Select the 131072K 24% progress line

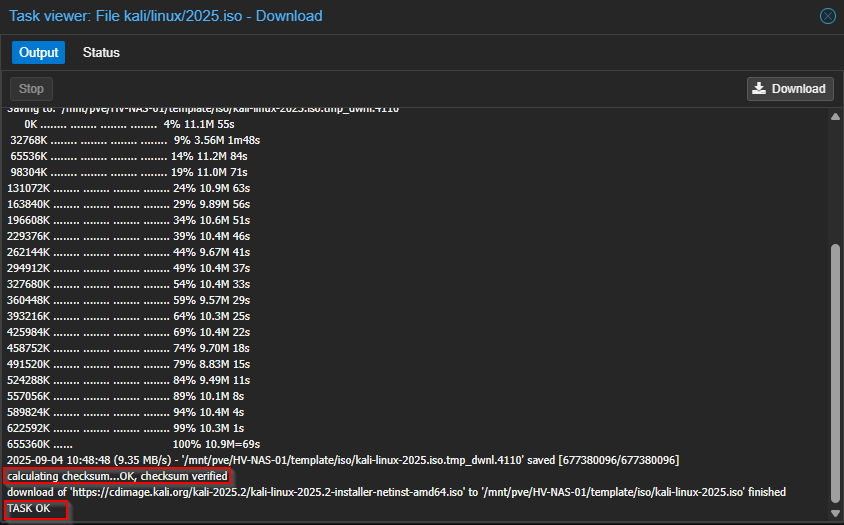128,188
